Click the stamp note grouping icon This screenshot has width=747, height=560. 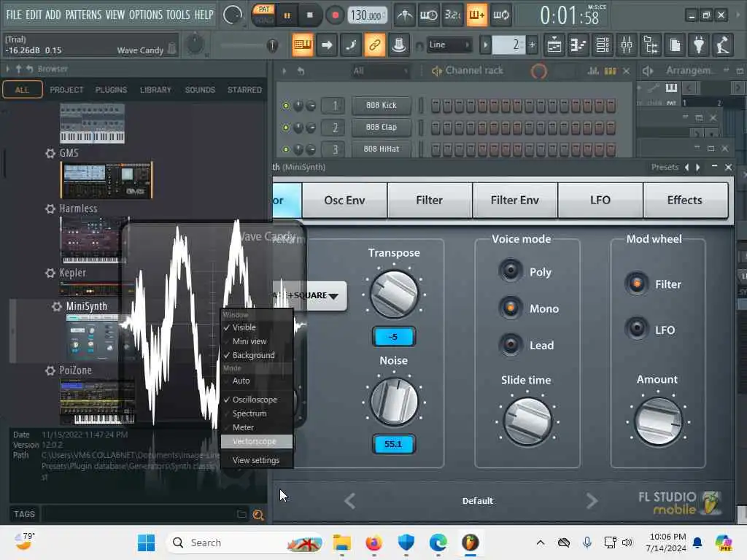[399, 45]
